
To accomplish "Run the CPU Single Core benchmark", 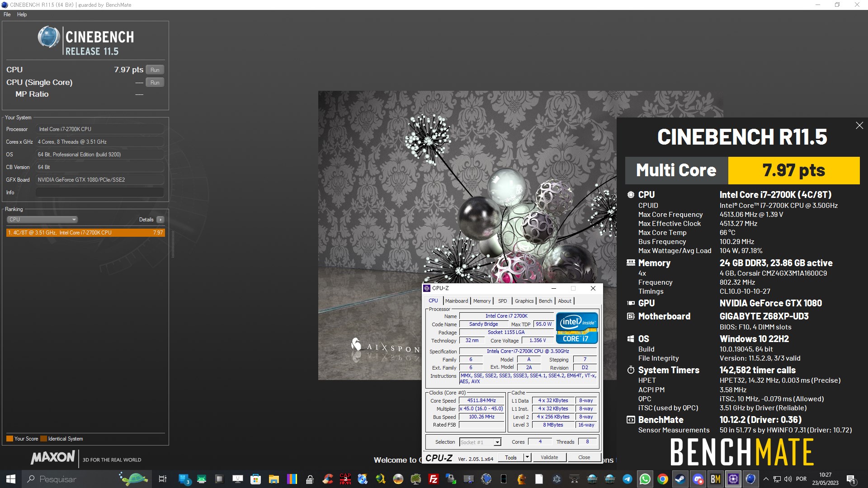I will point(155,83).
